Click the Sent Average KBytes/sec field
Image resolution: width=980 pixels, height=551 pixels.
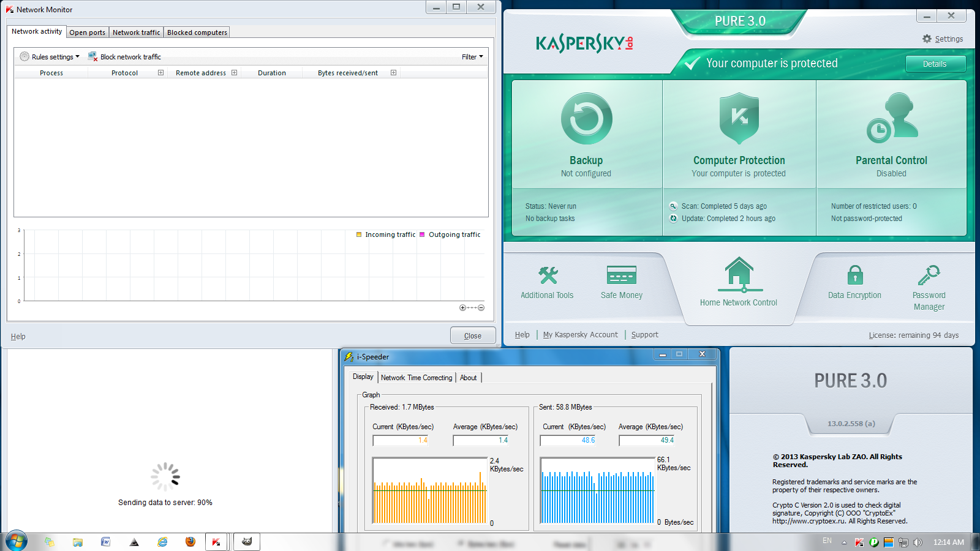click(x=647, y=440)
